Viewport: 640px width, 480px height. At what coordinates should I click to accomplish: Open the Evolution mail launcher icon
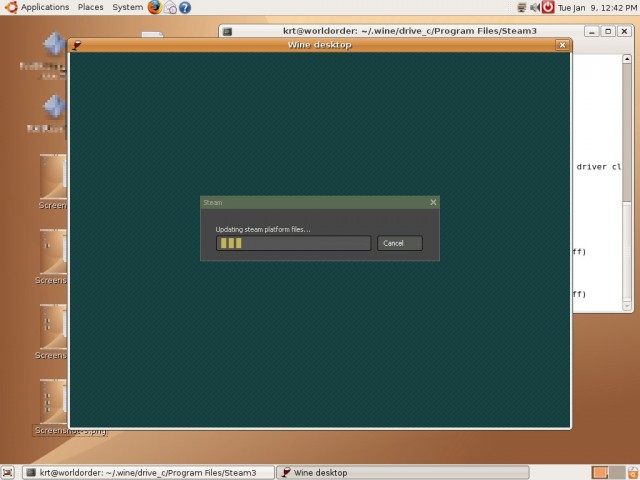pos(170,8)
